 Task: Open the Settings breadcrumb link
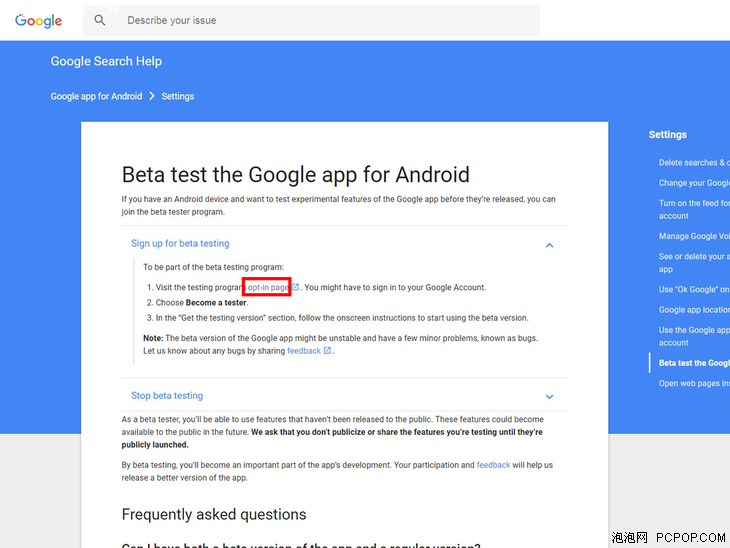pyautogui.click(x=178, y=96)
